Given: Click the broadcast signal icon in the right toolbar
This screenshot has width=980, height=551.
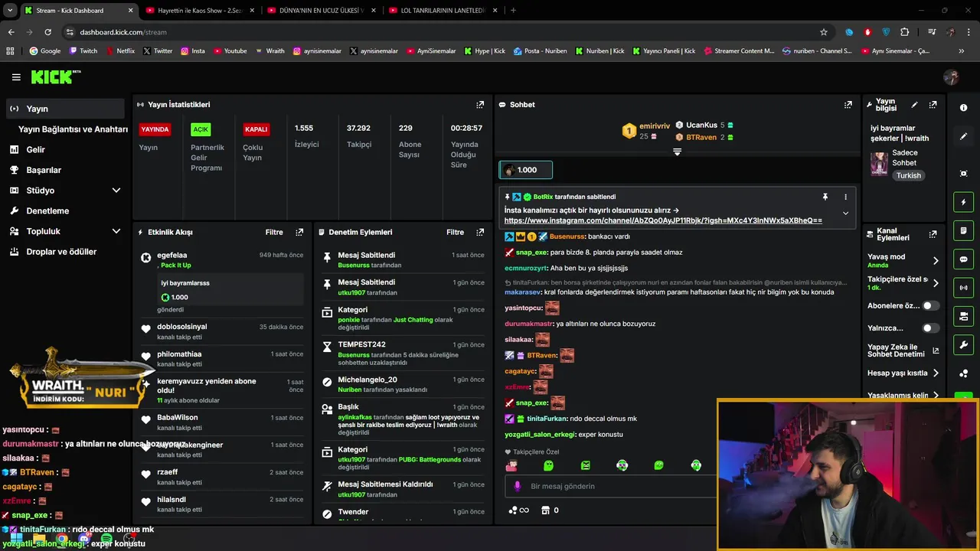Looking at the screenshot, I should point(964,288).
